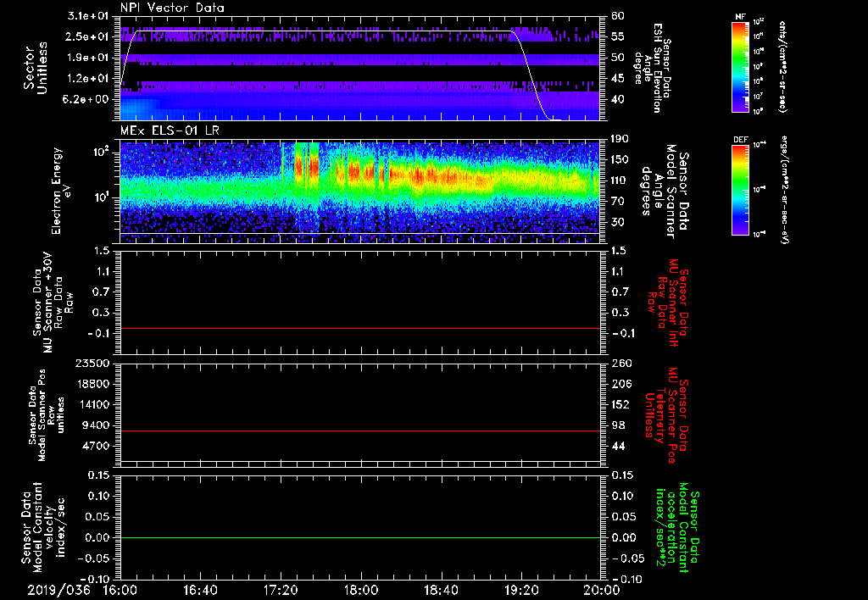Click the 'Model Scanner Pos Raw' axis label

click(x=46, y=415)
